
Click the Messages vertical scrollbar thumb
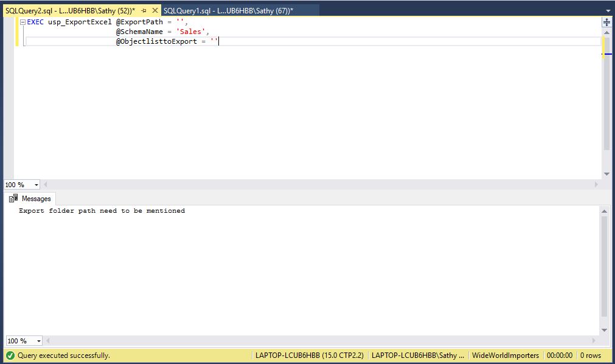(x=605, y=266)
